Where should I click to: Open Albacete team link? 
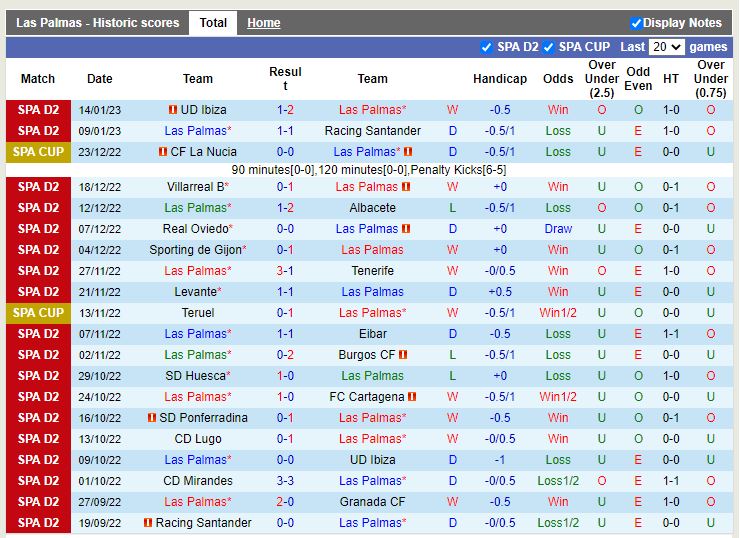click(372, 208)
